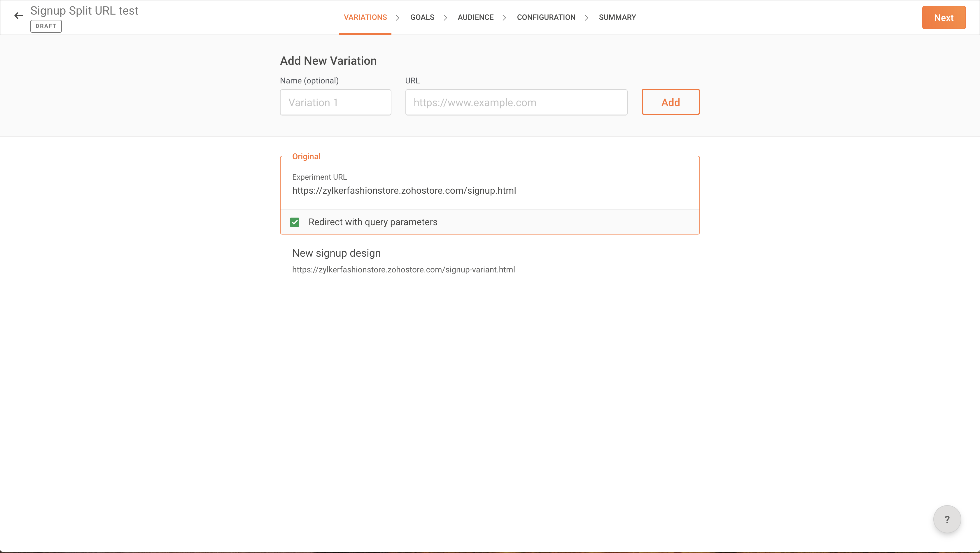Click the back arrow icon
Viewport: 980px width, 553px height.
19,15
